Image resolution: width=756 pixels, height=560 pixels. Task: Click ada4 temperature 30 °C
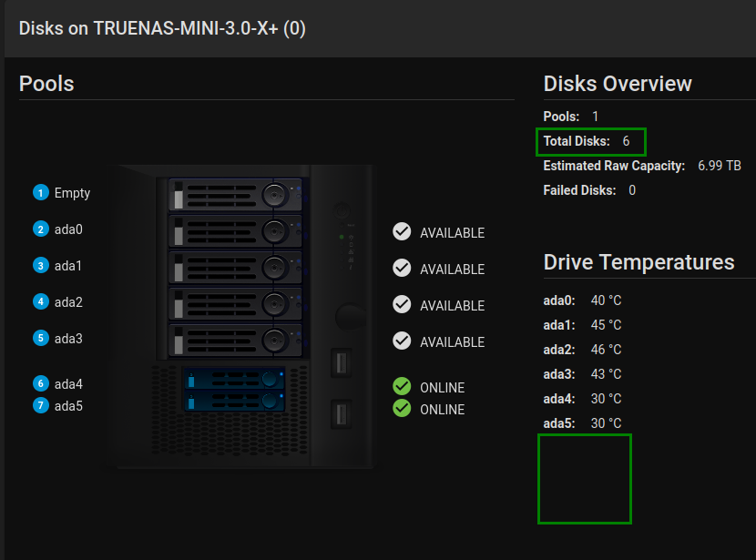point(606,399)
